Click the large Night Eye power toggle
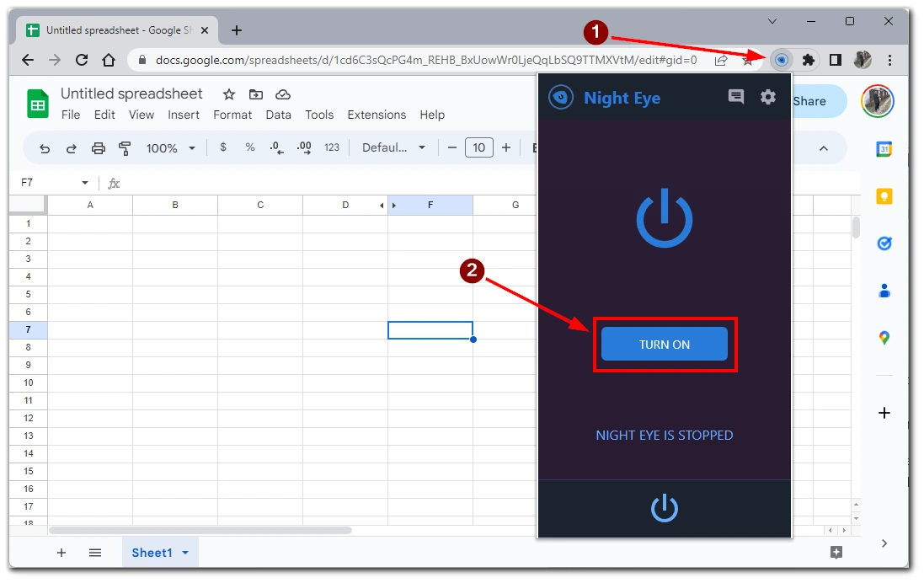Screen dimensions: 924x583 tap(664, 218)
